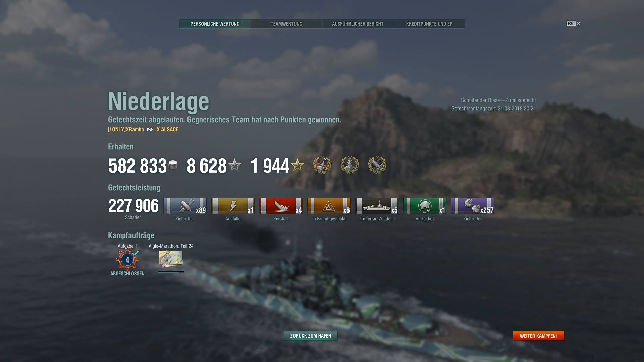
Task: Click the green Verteidigt ribbon
Action: [x=425, y=206]
